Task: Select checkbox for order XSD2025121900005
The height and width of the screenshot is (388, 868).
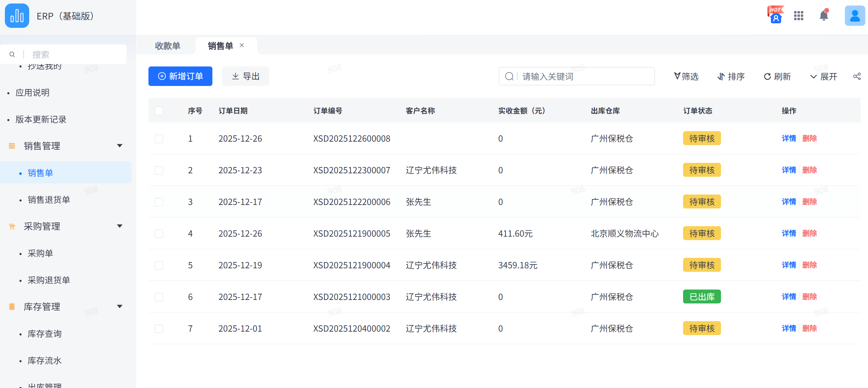Action: pos(159,234)
